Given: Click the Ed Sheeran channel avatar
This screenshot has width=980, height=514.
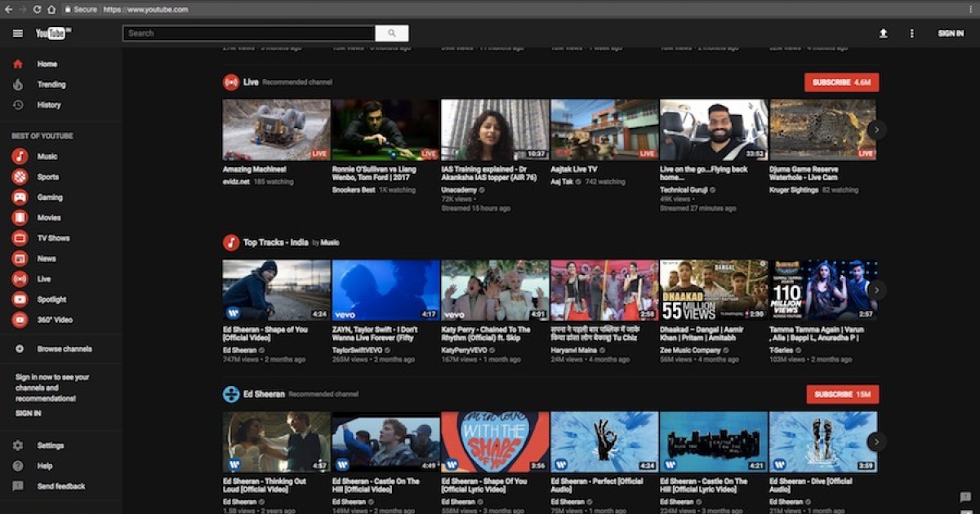Looking at the screenshot, I should tap(231, 394).
